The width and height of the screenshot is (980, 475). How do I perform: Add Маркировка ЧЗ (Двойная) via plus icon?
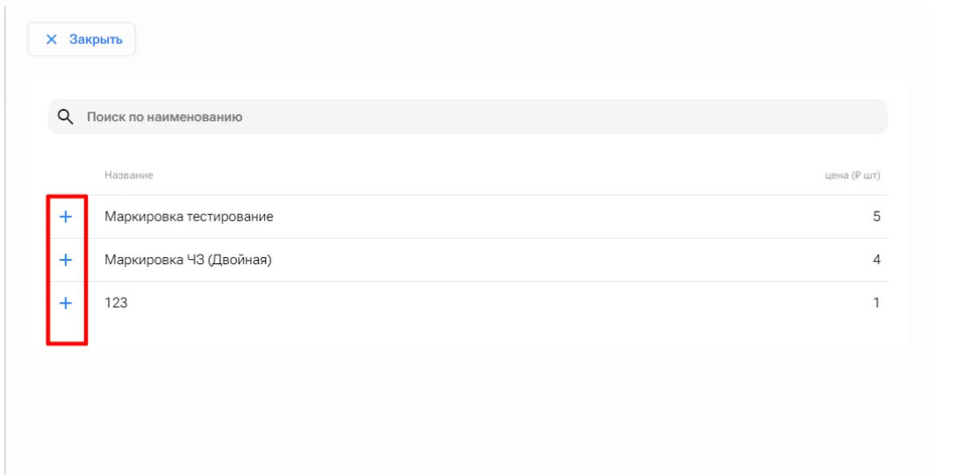[x=66, y=260]
